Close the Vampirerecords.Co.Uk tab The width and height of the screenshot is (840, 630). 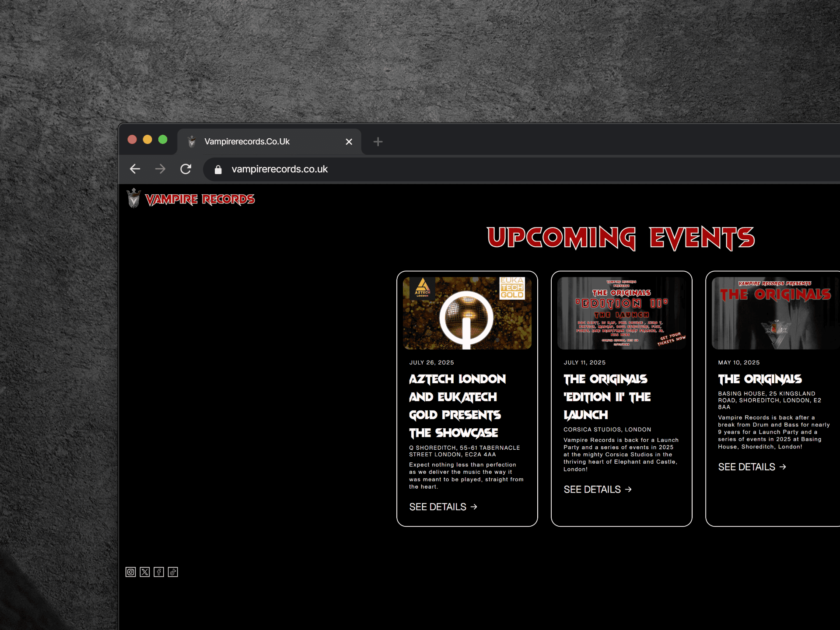click(349, 142)
